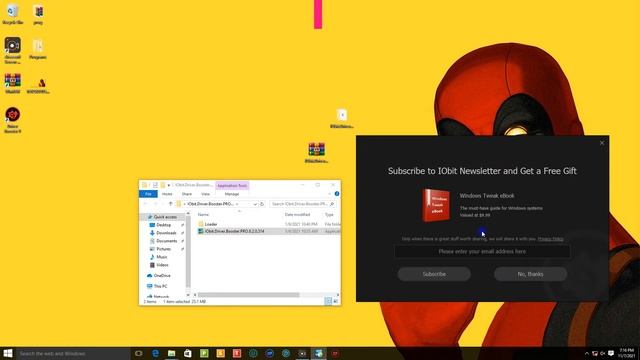Image resolution: width=640 pixels, height=360 pixels.
Task: Select OneDrive in navigation pane
Action: (x=159, y=276)
